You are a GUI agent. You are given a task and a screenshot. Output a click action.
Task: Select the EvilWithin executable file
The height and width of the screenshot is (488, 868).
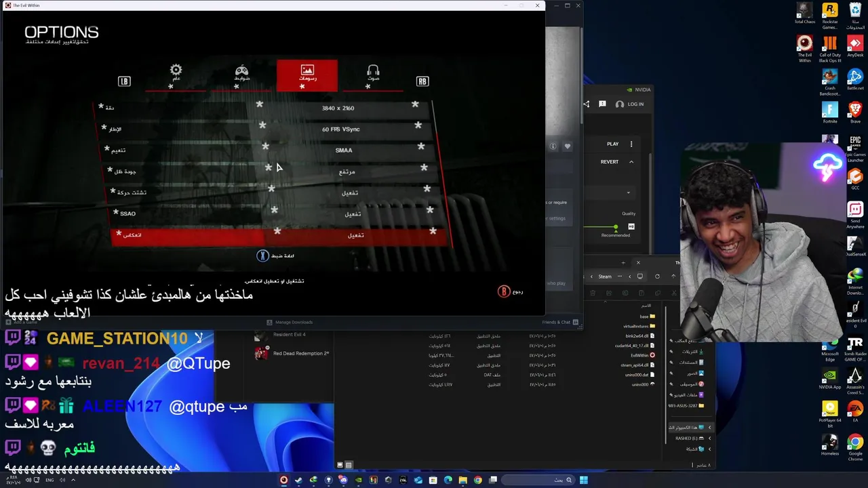coord(642,355)
